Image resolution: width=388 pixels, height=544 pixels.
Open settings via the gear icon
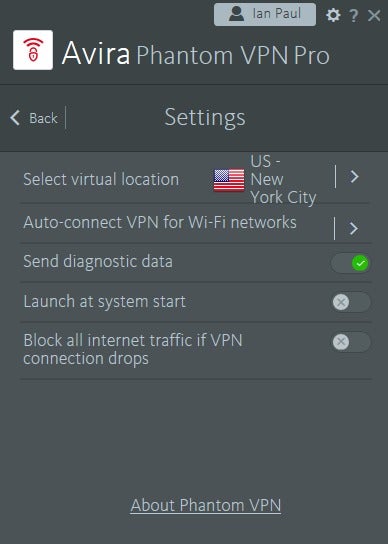(x=333, y=15)
